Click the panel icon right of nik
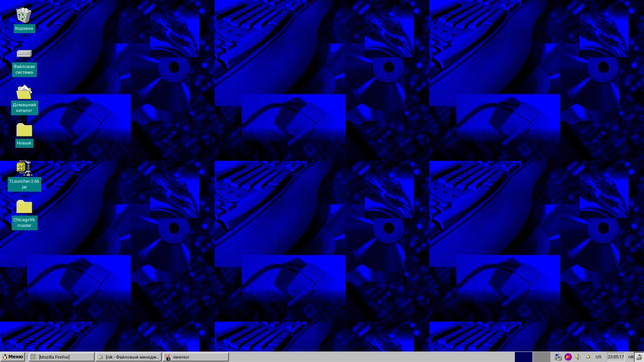The width and height of the screenshot is (644, 362). (x=639, y=357)
